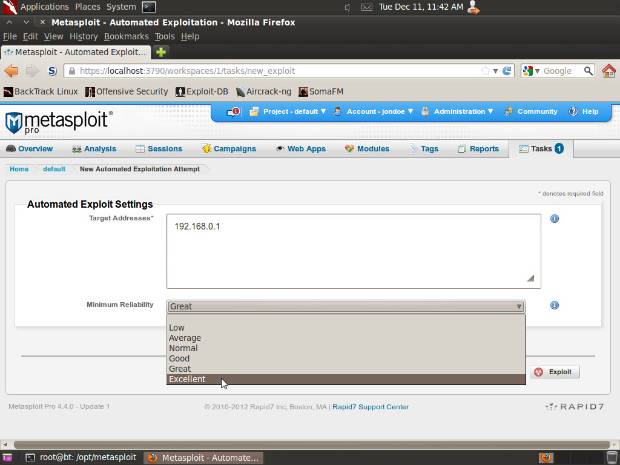The image size is (620, 465).
Task: Open the Applications menu in top panel
Action: (45, 7)
